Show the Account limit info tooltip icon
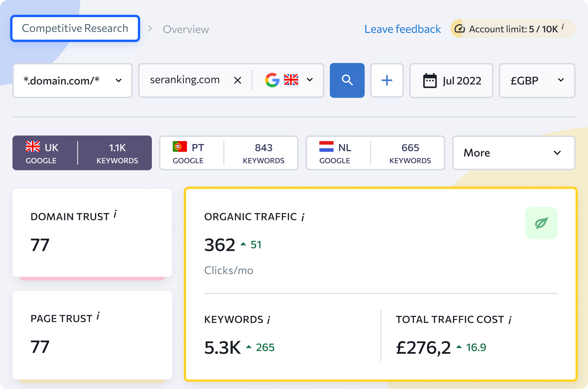 563,27
